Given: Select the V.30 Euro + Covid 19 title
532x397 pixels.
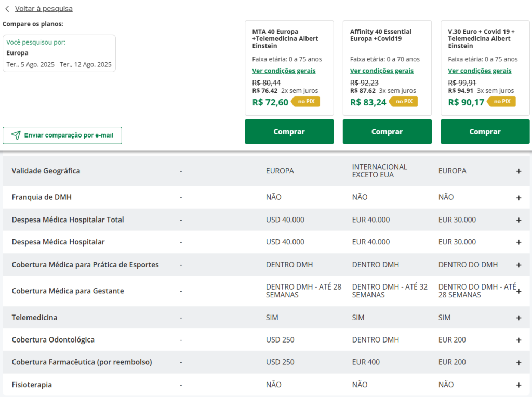Looking at the screenshot, I should point(481,38).
